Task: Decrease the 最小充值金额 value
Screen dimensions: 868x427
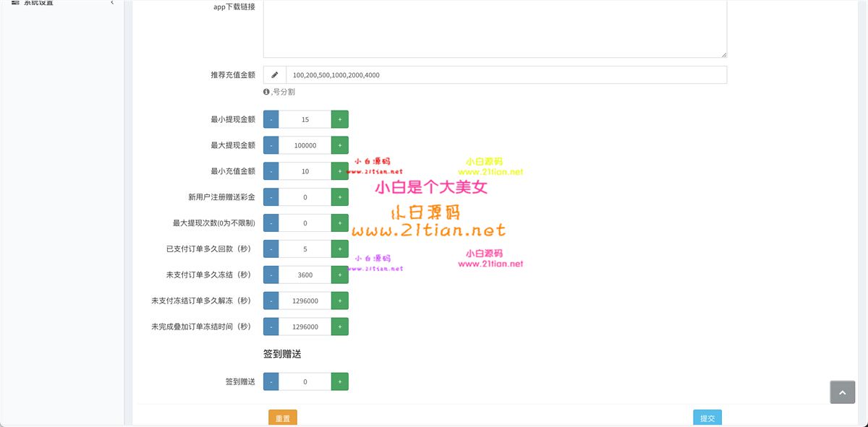Action: tap(271, 171)
